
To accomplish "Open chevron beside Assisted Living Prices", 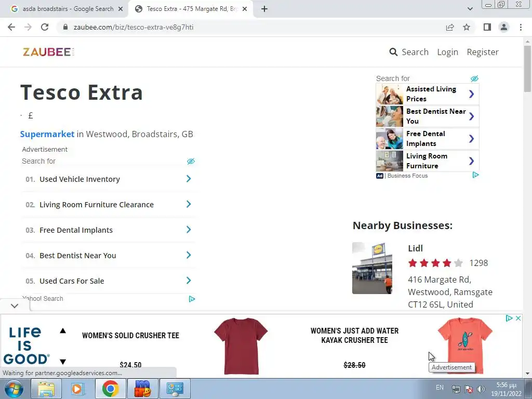I will pyautogui.click(x=471, y=94).
